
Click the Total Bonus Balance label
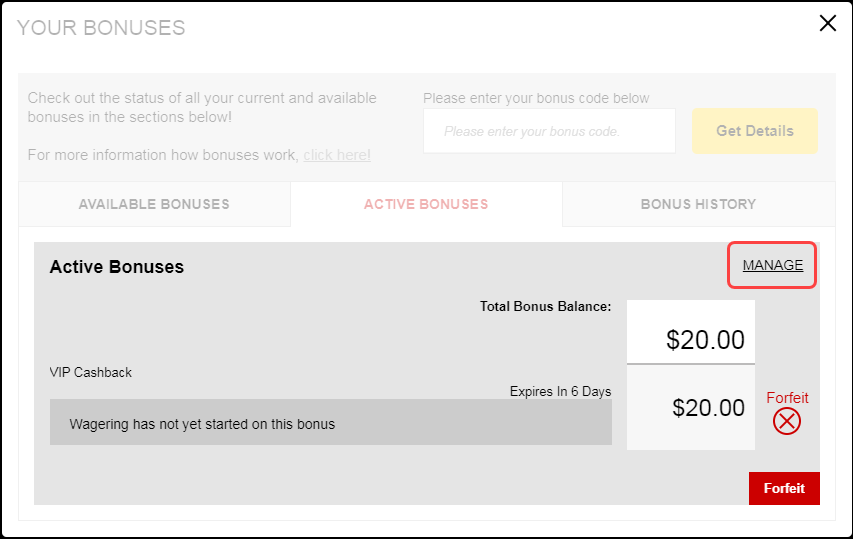point(545,306)
